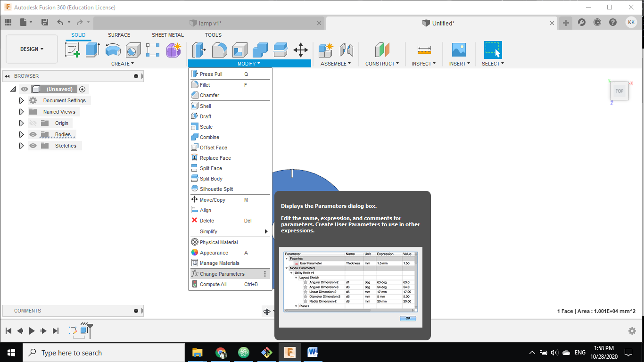The height and width of the screenshot is (362, 644).
Task: Click the Save icon in the top bar
Action: [45, 22]
